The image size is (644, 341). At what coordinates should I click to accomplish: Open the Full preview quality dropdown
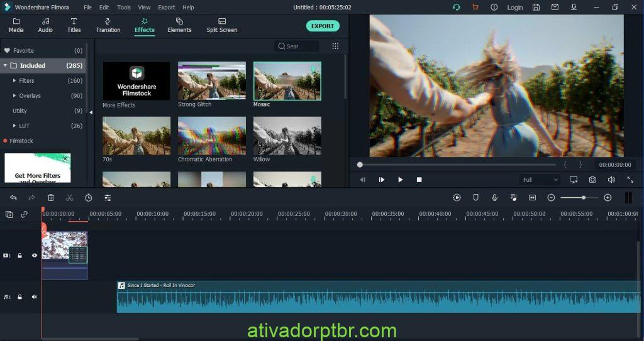tap(540, 180)
